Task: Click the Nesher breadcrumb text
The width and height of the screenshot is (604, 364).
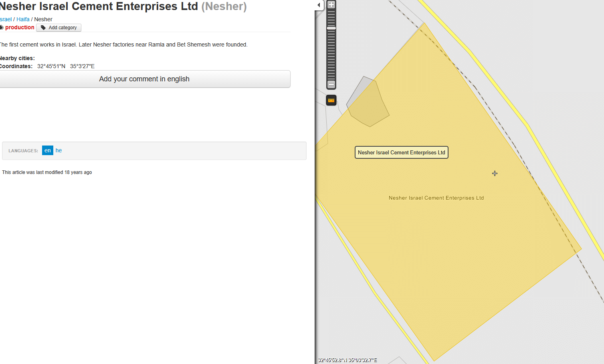Action: tap(43, 19)
